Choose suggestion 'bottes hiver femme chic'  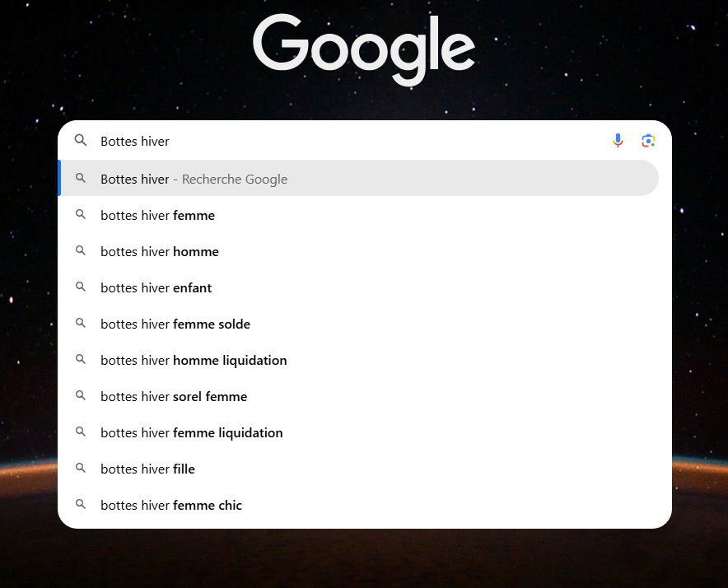[358, 505]
